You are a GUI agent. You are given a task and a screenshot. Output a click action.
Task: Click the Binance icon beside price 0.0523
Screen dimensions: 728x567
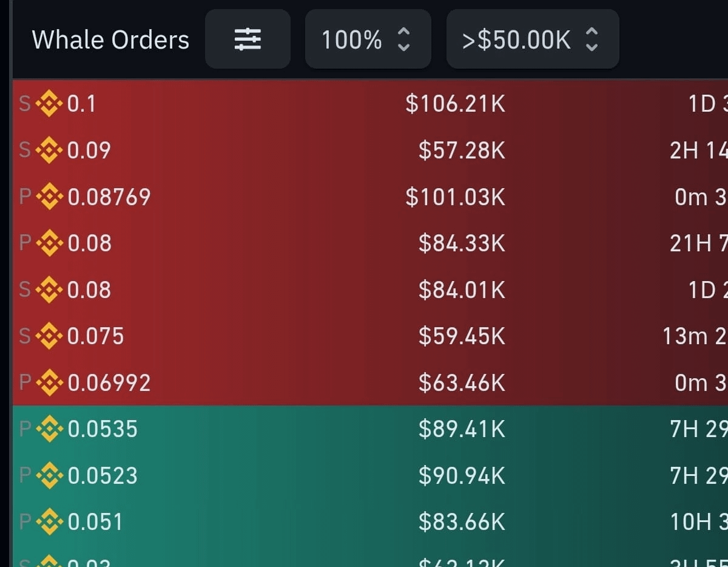pos(49,476)
